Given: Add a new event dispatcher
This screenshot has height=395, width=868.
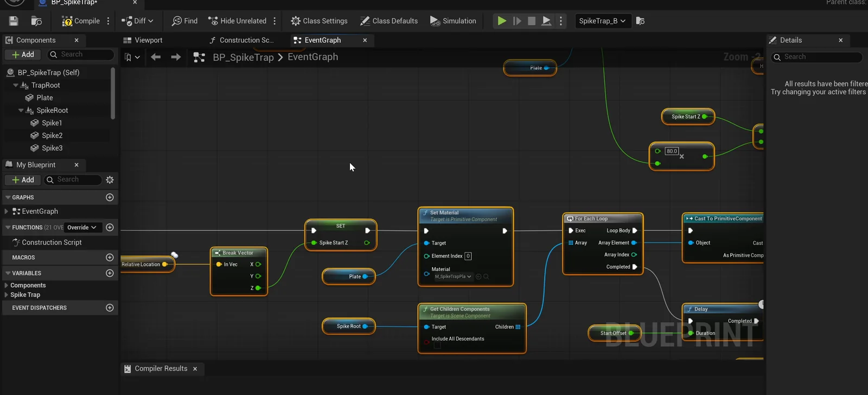Looking at the screenshot, I should (110, 308).
